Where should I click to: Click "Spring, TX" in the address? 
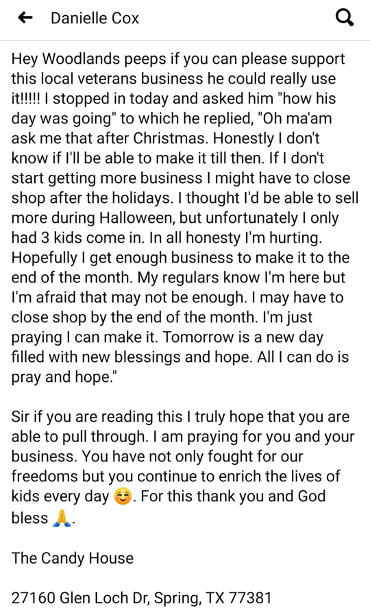pos(189,598)
